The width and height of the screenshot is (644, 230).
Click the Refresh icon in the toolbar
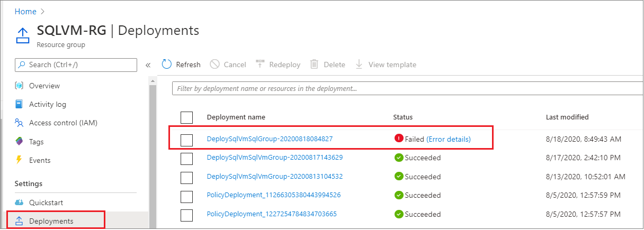167,65
